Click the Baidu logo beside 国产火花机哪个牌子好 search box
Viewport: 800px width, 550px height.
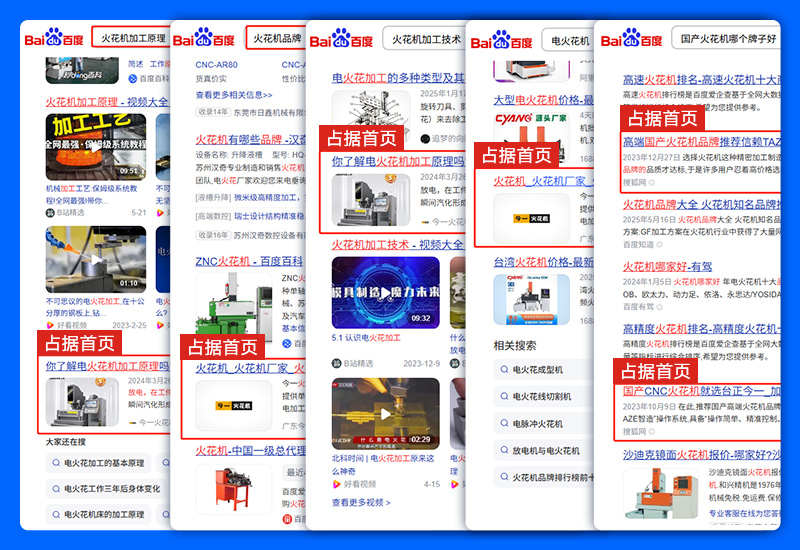click(x=631, y=38)
